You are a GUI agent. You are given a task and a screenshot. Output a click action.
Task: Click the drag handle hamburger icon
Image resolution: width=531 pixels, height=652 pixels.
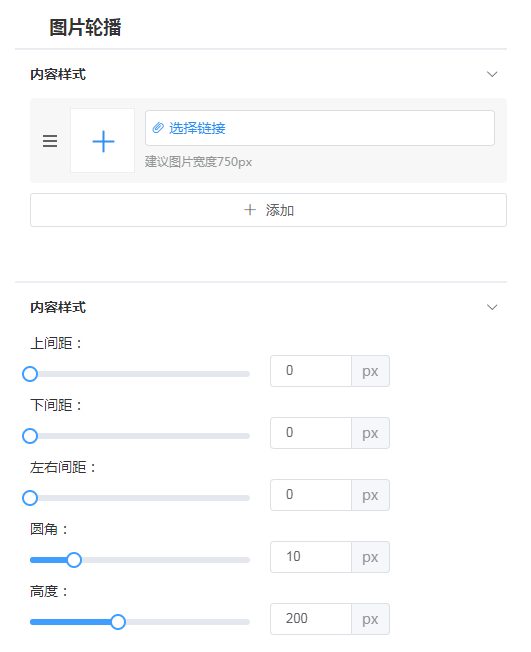(50, 141)
